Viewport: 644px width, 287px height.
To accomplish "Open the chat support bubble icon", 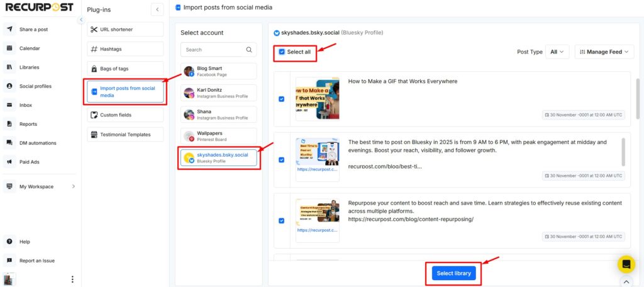I will [x=626, y=264].
